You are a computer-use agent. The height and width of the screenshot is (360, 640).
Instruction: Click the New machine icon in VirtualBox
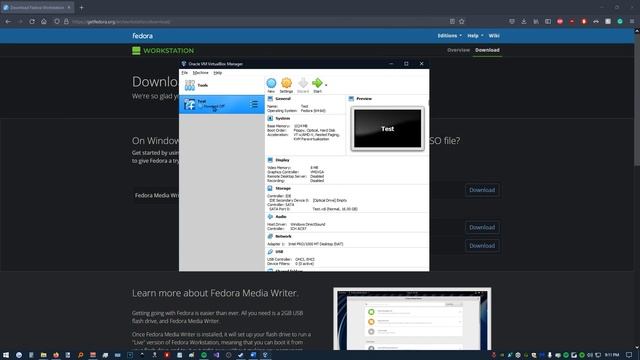pyautogui.click(x=271, y=85)
